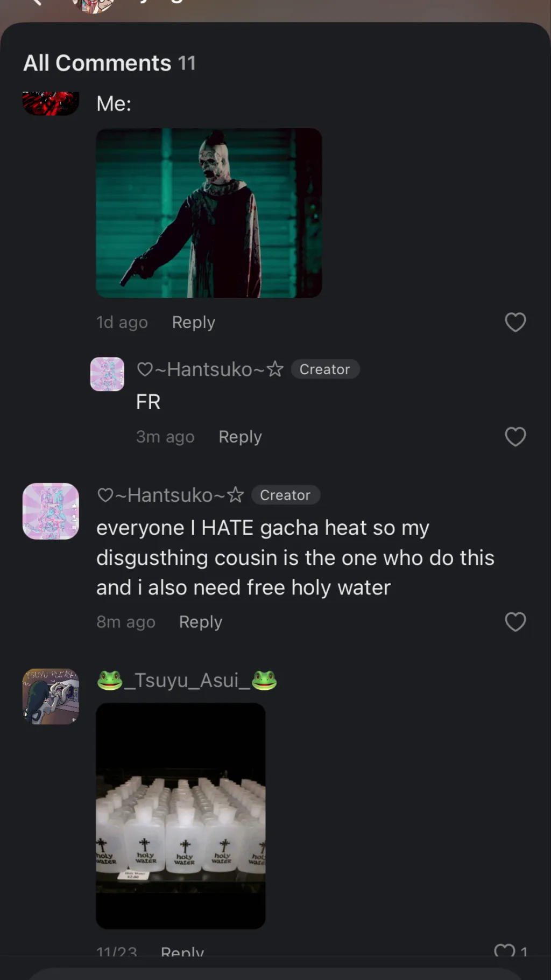Like the clown image comment

click(x=515, y=322)
